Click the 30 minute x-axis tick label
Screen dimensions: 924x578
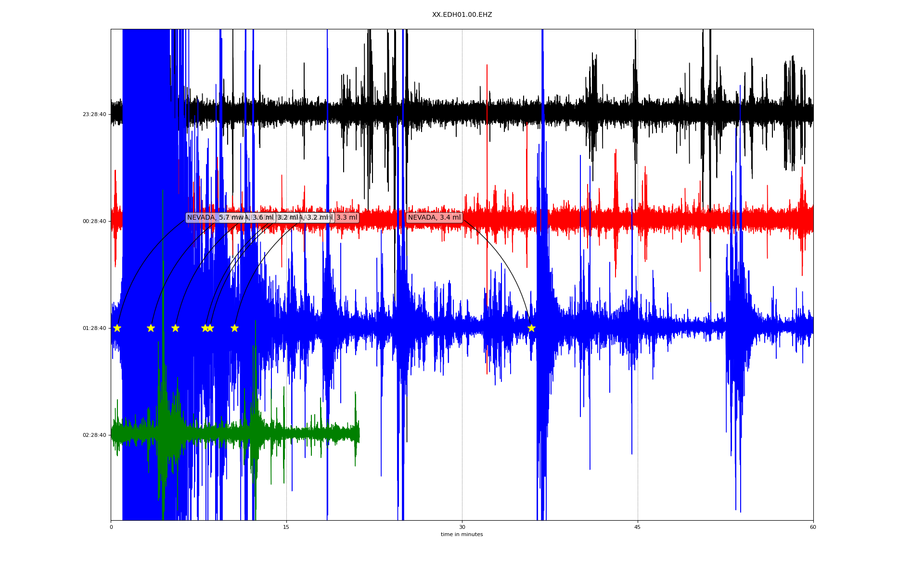462,527
